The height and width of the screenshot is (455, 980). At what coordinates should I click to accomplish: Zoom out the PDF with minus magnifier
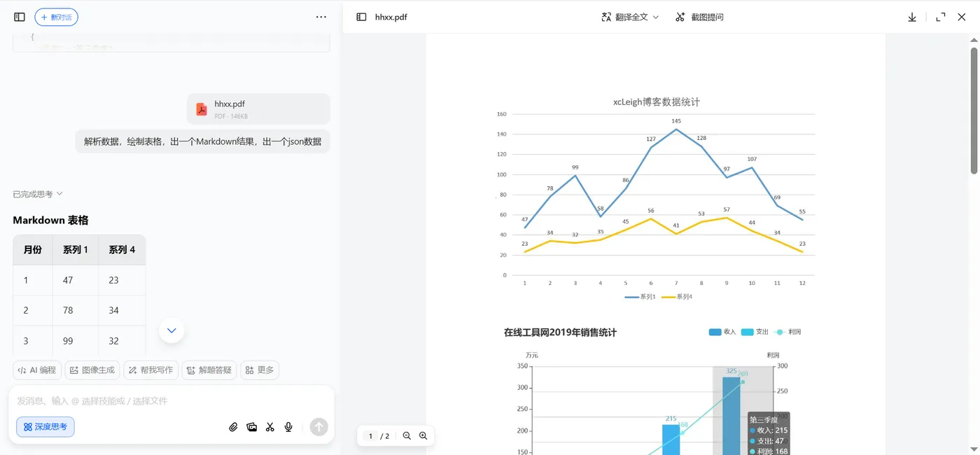click(407, 436)
